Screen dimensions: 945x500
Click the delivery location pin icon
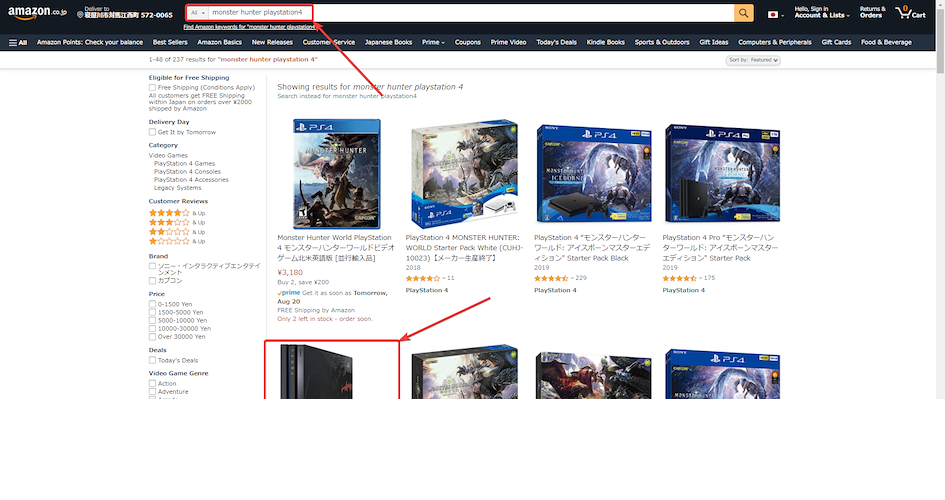click(x=80, y=15)
